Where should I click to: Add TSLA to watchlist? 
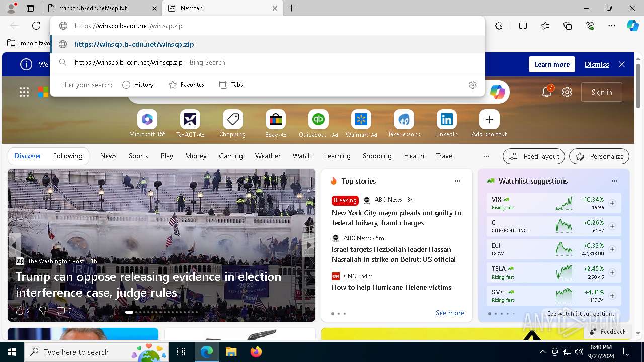612,273
